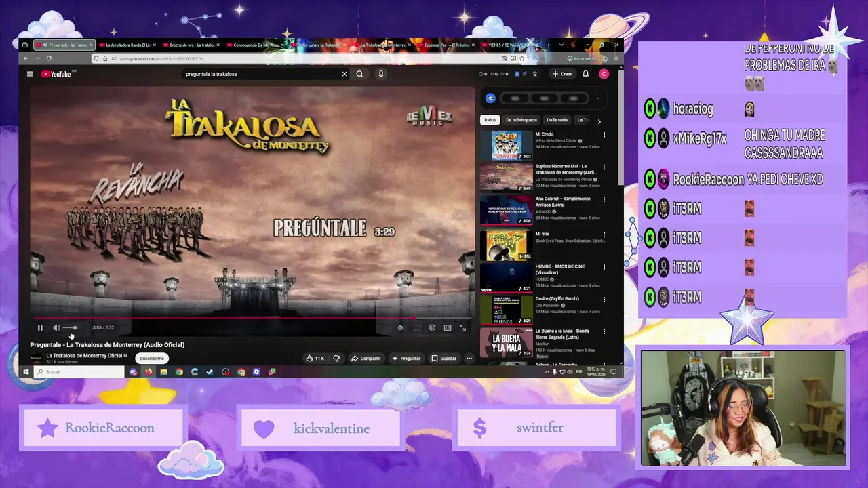Open options for Supiste Hacerme Mal video

(x=604, y=167)
